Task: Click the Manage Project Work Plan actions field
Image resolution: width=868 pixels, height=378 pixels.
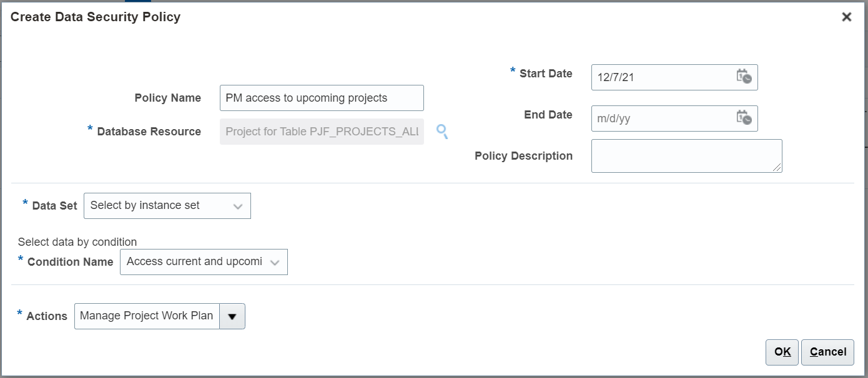Action: point(147,316)
